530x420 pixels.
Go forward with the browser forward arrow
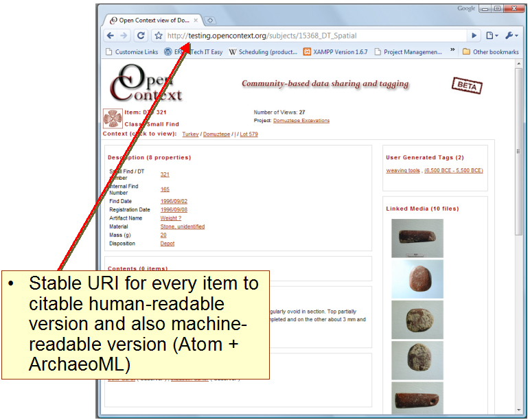124,36
